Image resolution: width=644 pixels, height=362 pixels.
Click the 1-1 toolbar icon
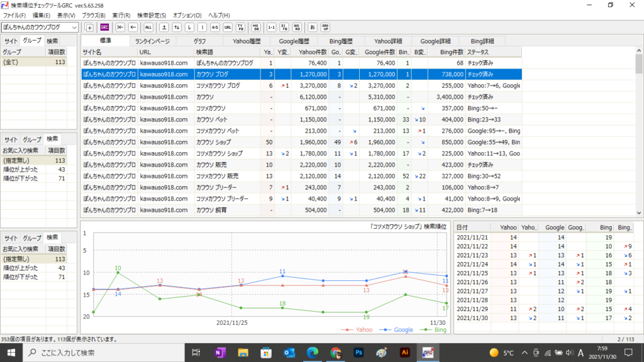pos(271,28)
